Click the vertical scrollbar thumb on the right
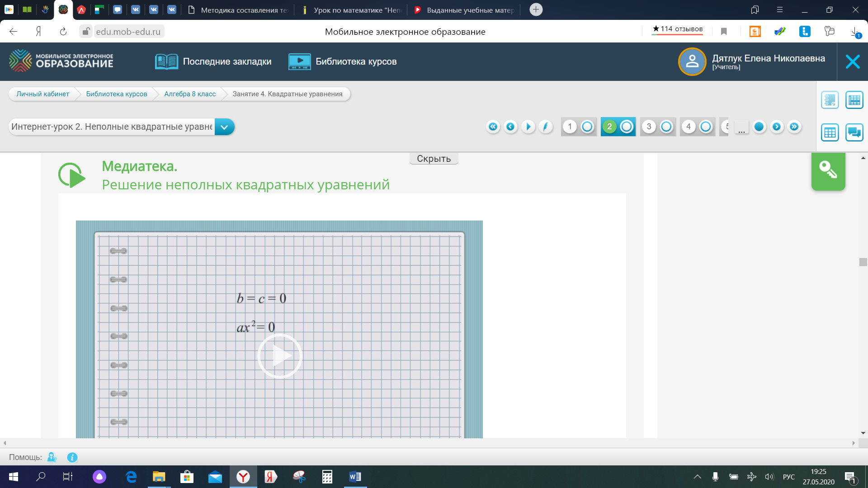Viewport: 868px width, 488px height. tap(863, 262)
